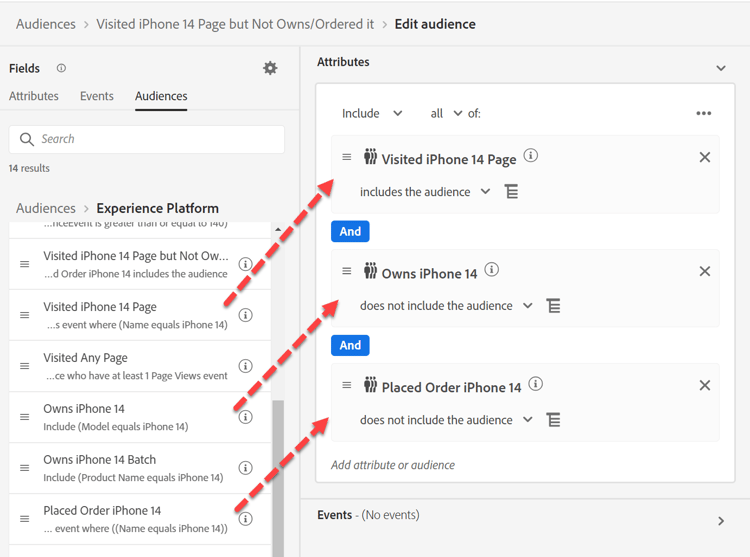This screenshot has width=750, height=557.
Task: Click scrollbar up arrow in audience list
Action: point(278,230)
